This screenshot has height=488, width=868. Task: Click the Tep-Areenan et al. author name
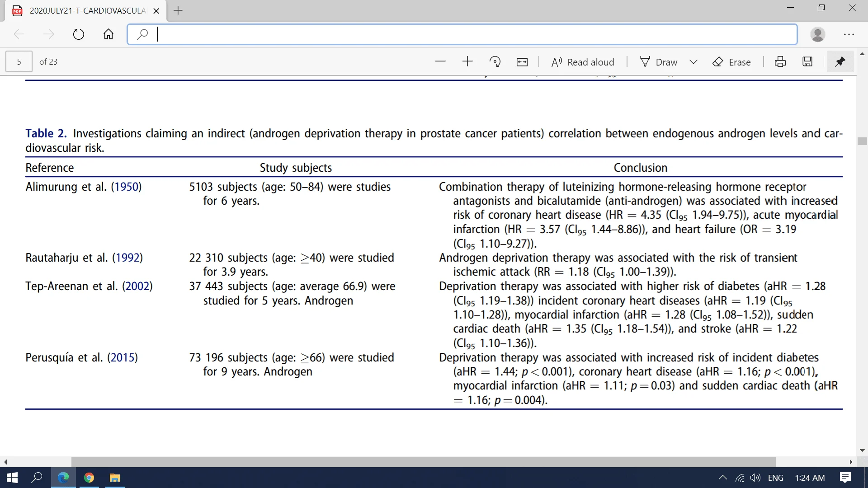71,286
